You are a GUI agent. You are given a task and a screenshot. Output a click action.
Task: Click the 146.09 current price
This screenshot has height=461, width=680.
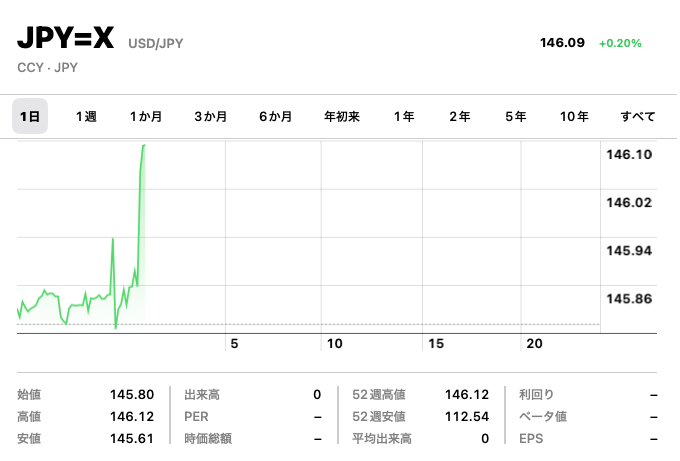(562, 44)
